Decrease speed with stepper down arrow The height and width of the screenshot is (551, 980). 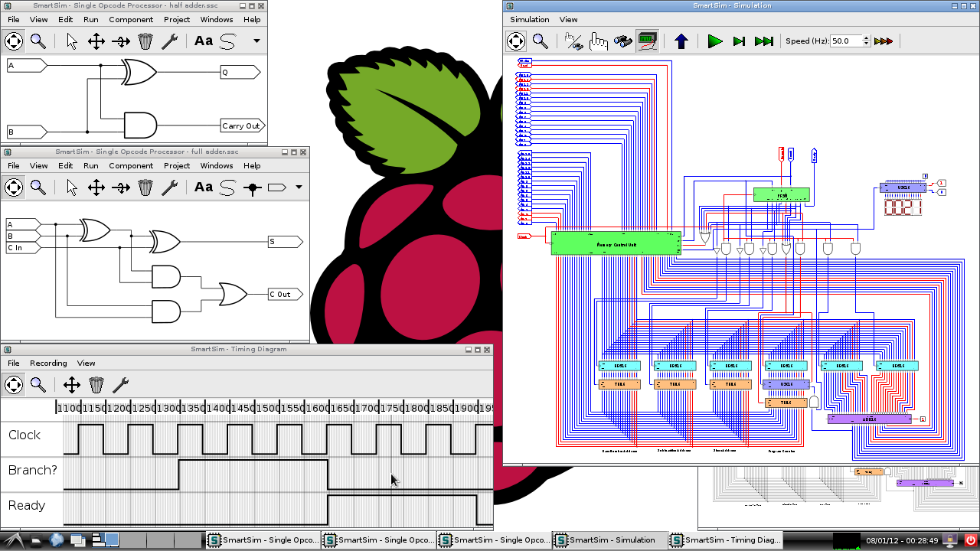[867, 44]
